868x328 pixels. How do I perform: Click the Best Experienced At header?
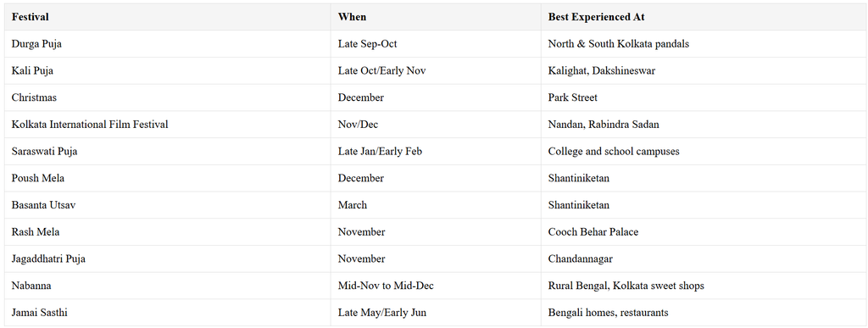click(x=704, y=17)
